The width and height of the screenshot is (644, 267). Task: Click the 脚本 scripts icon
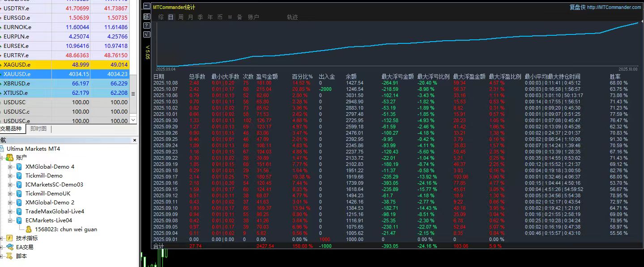(9, 256)
